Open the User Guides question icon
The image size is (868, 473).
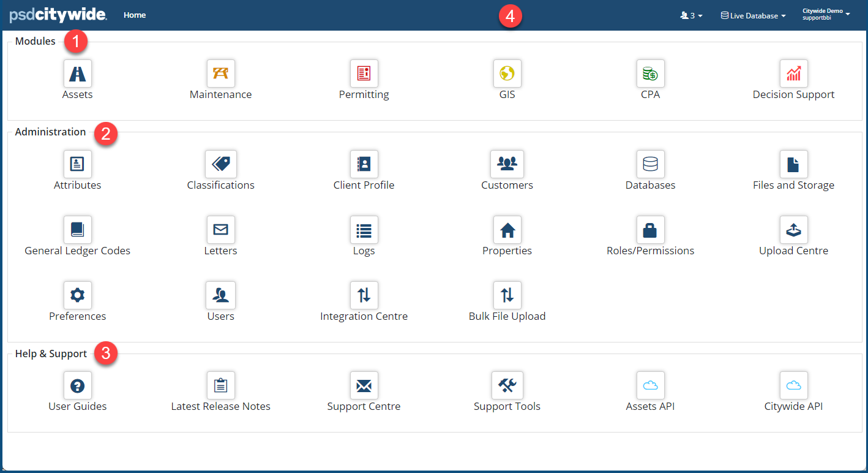pos(78,385)
